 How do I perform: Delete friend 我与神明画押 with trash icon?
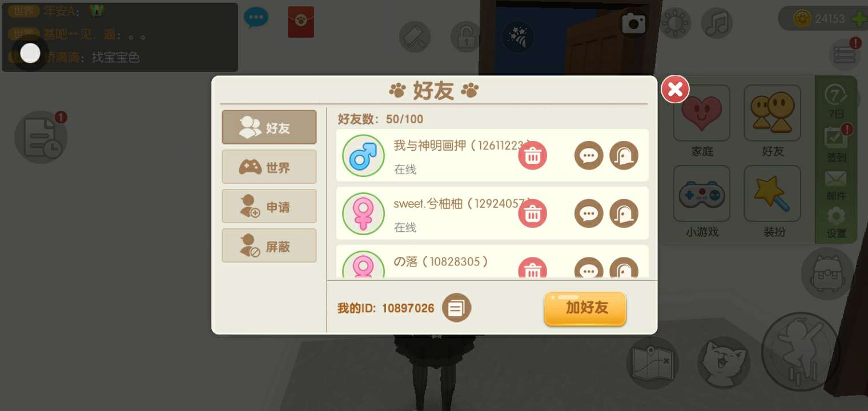(532, 155)
